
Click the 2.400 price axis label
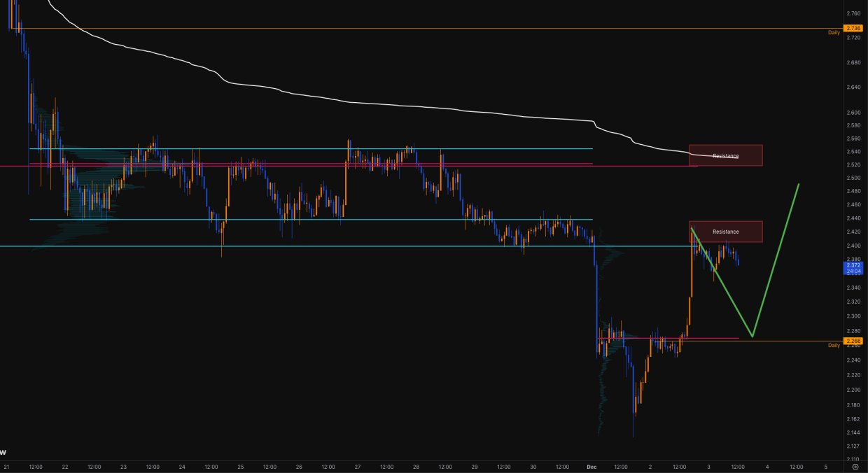(853, 246)
